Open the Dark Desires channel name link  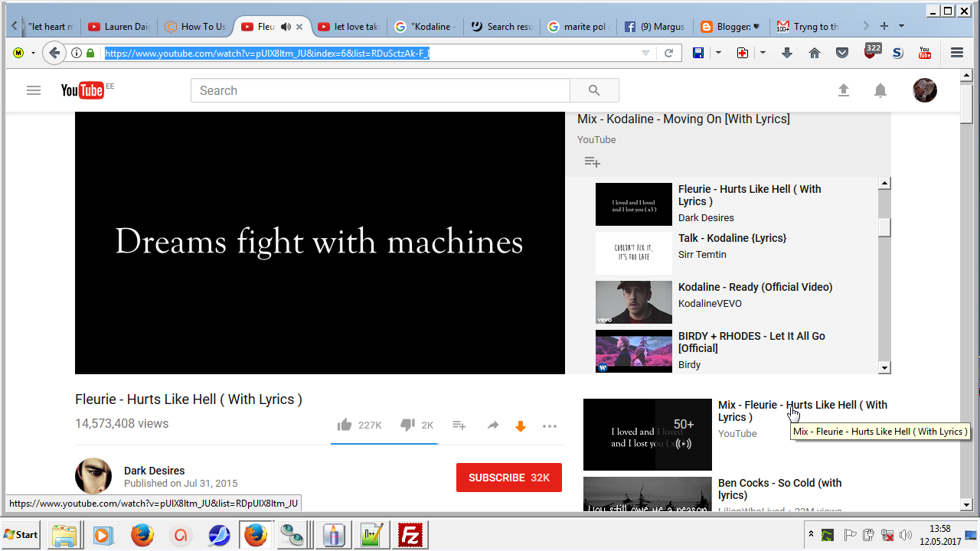(154, 471)
